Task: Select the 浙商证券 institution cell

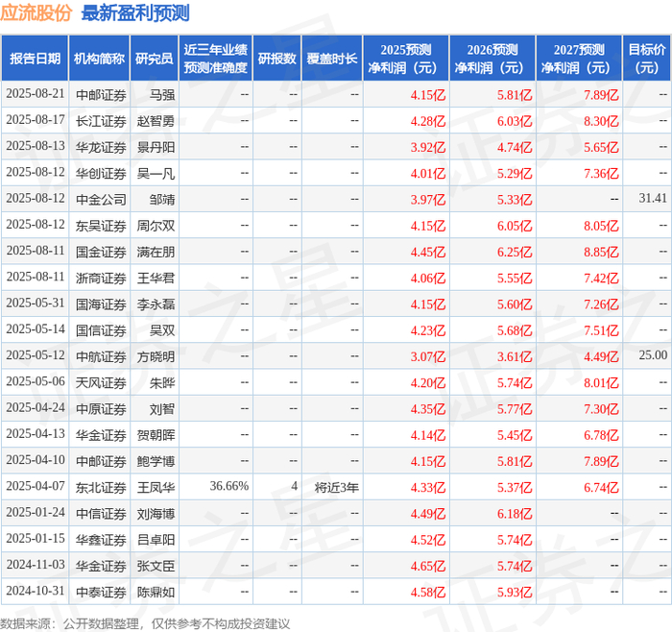Action: click(x=101, y=278)
